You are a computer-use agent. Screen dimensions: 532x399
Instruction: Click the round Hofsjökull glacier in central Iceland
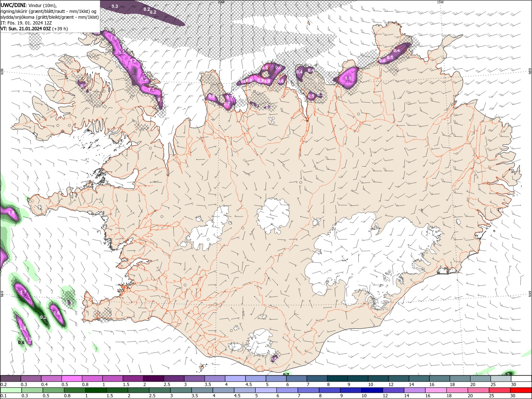click(x=273, y=215)
